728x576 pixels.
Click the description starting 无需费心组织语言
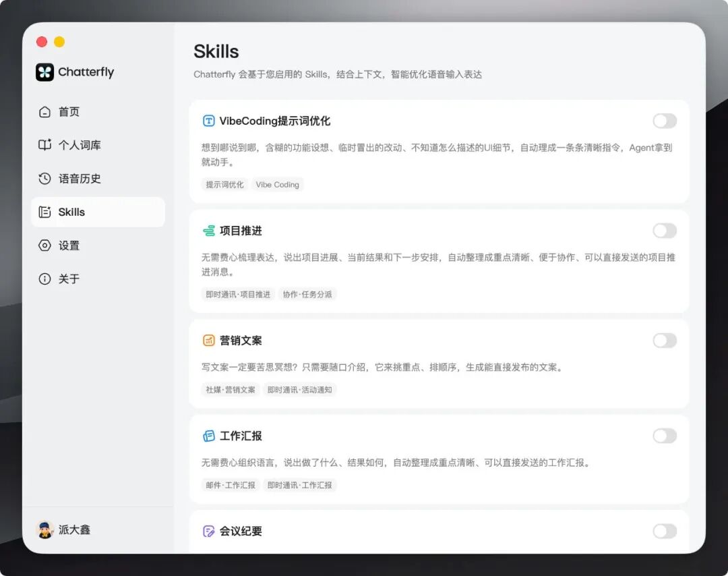tap(396, 463)
